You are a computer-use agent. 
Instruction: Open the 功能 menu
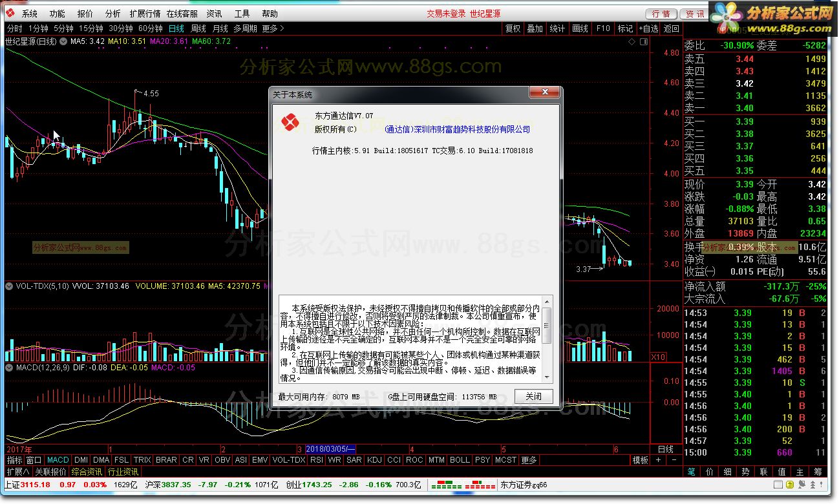[57, 14]
